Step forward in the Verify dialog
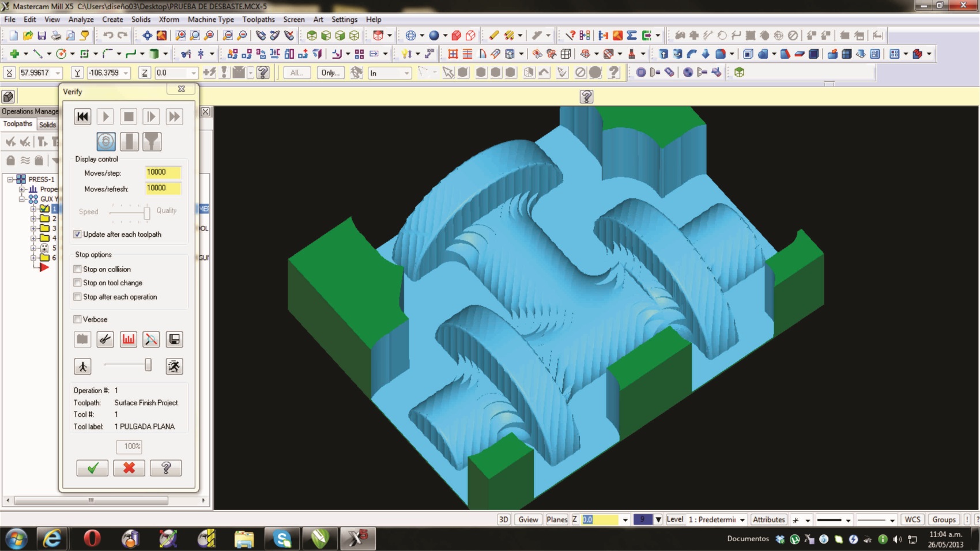 (150, 116)
